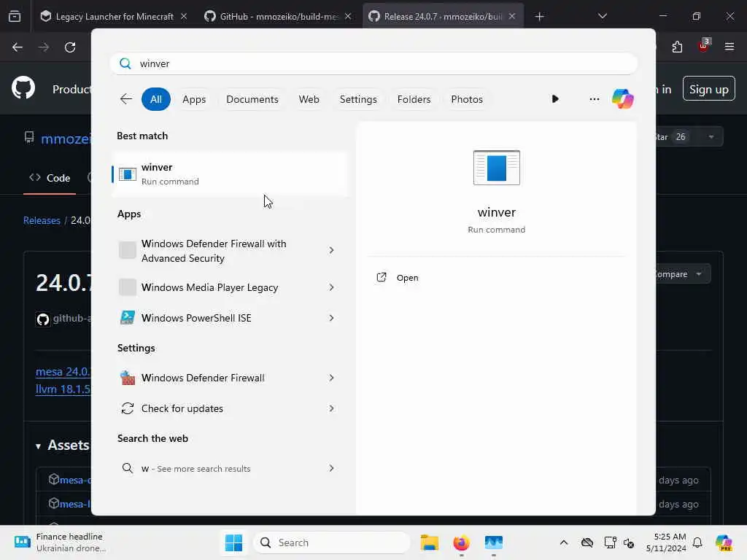
Task: Click the winver search input field
Action: click(x=373, y=63)
